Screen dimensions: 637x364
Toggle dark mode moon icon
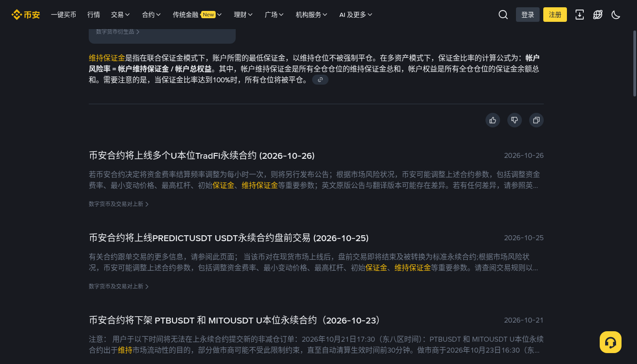pos(616,15)
